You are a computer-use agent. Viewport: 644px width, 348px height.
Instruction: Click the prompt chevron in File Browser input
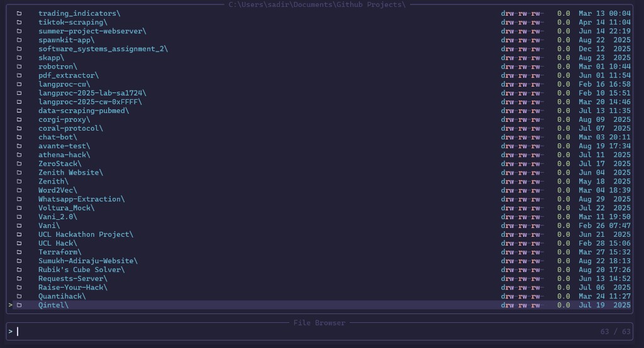coord(10,332)
